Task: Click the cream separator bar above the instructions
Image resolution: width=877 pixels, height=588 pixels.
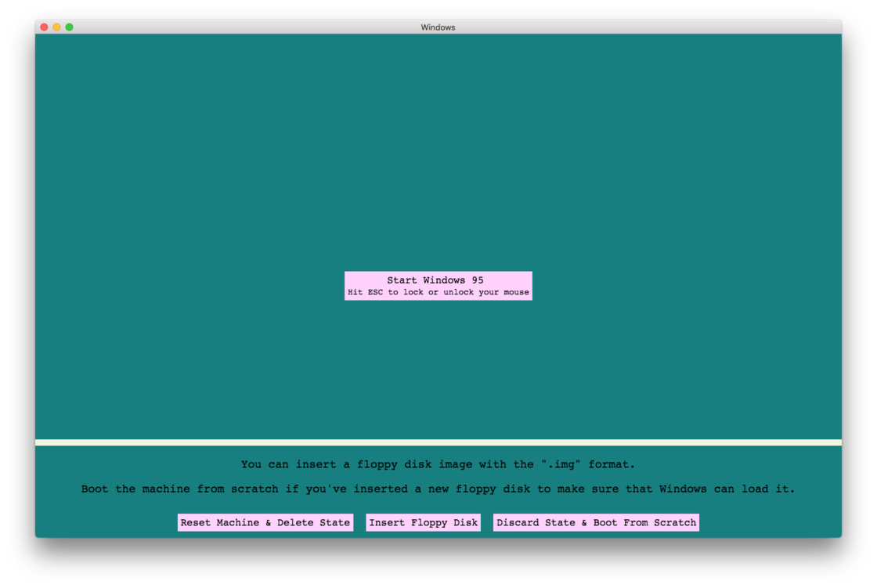Action: tap(438, 442)
